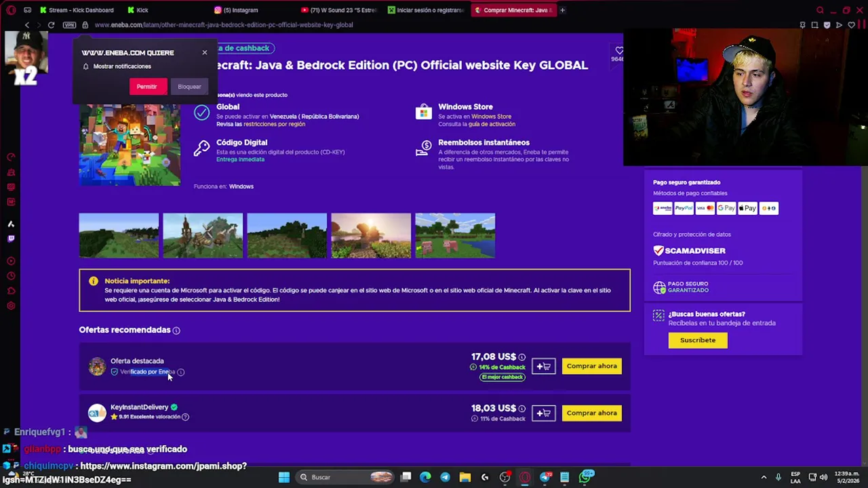Open the Windows Start menu
The width and height of the screenshot is (868, 488).
click(284, 477)
